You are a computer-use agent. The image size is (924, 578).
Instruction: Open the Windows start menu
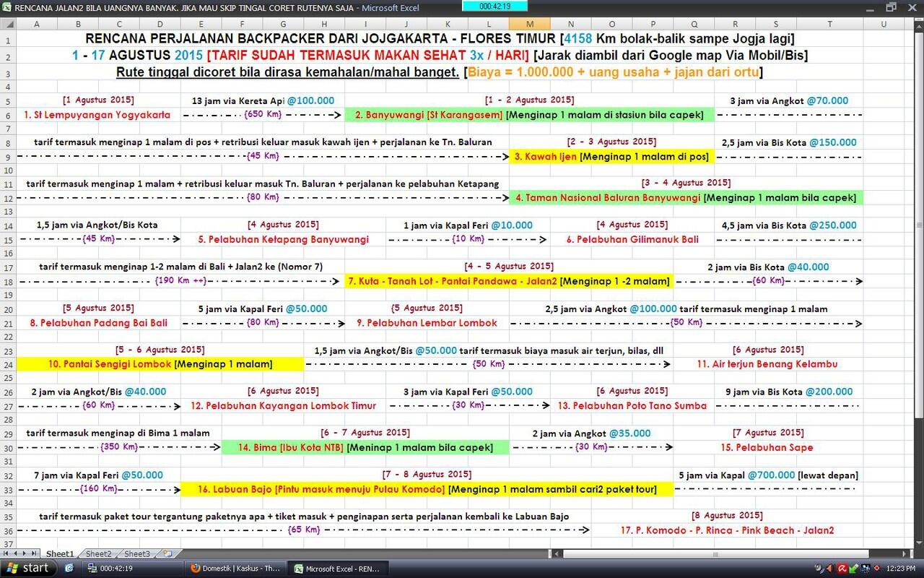[x=28, y=569]
